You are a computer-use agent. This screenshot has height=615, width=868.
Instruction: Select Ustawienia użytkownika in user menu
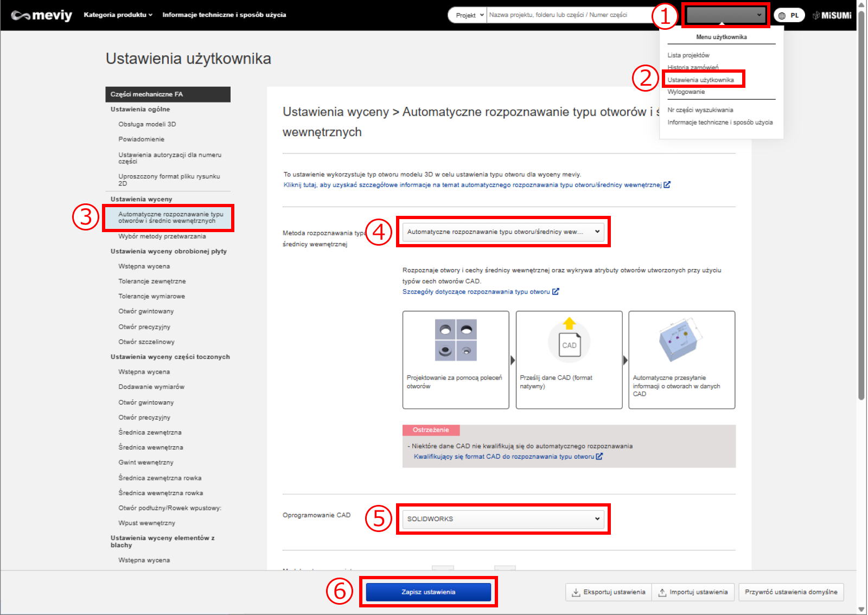tap(700, 80)
